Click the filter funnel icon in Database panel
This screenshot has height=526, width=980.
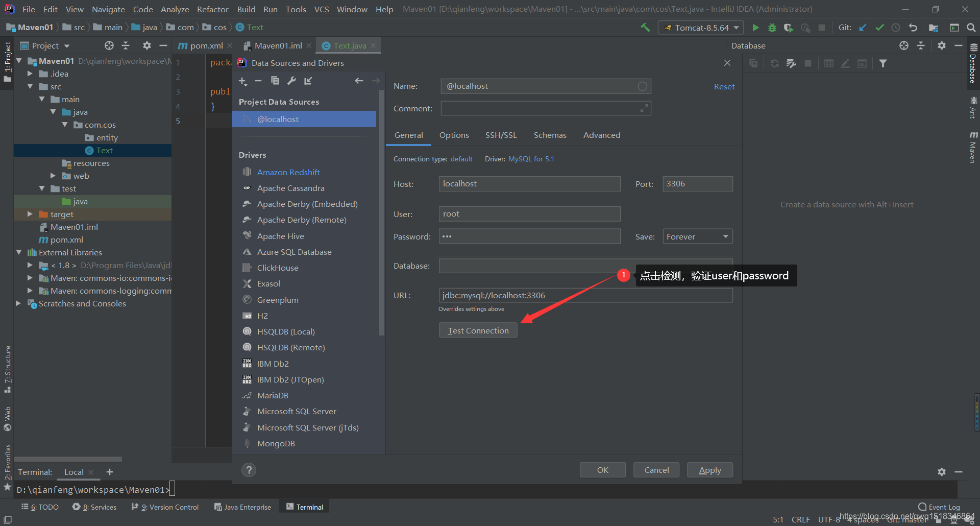[883, 63]
